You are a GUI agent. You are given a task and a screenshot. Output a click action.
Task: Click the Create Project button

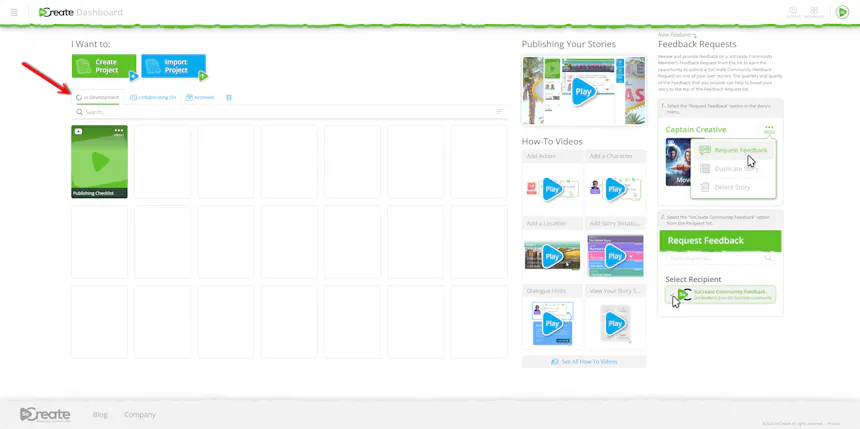coord(104,66)
